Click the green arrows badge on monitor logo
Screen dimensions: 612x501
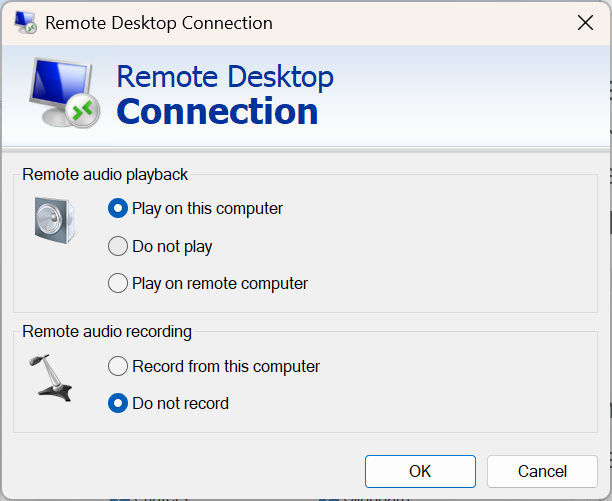click(x=82, y=110)
